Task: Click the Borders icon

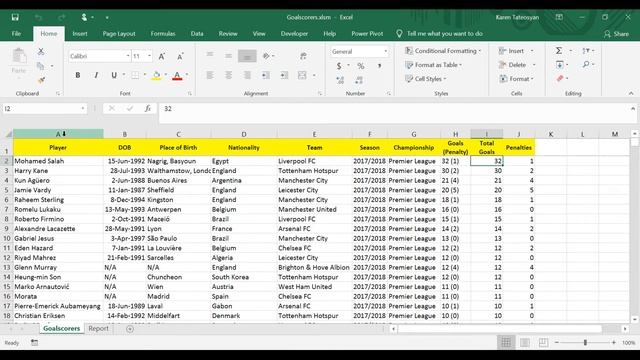Action: tap(135, 75)
